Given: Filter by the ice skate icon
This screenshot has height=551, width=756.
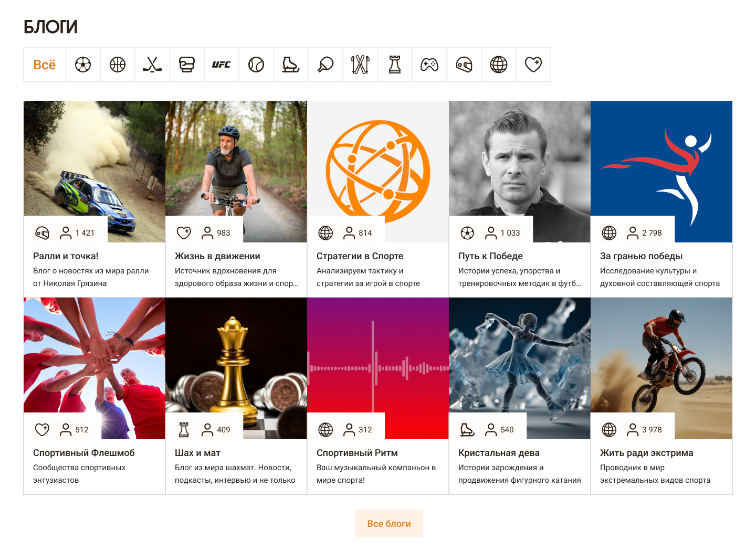Looking at the screenshot, I should [x=291, y=65].
